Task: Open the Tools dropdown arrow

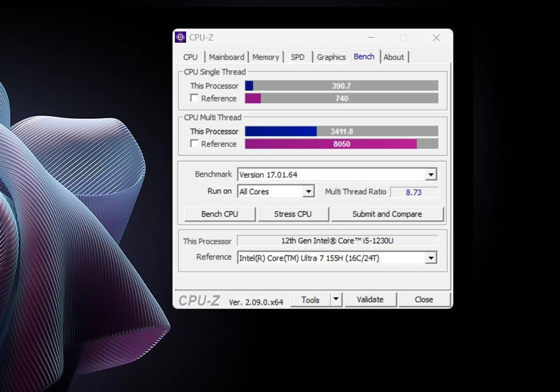Action: (336, 300)
